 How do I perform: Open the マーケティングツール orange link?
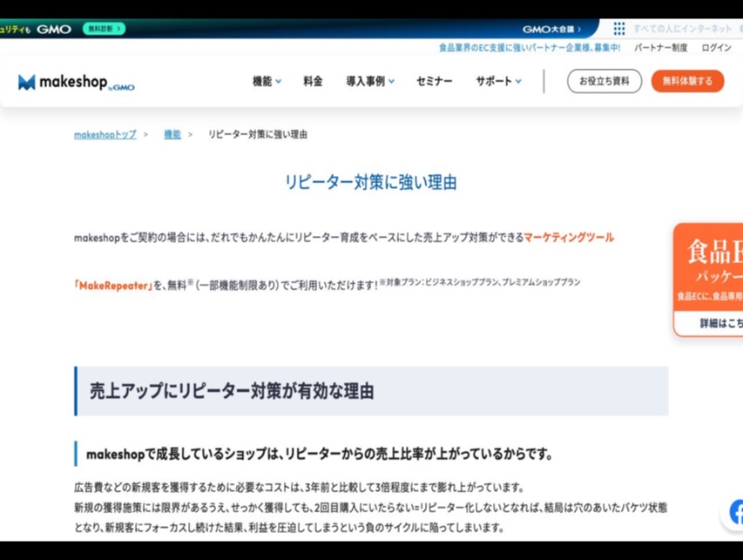click(569, 238)
